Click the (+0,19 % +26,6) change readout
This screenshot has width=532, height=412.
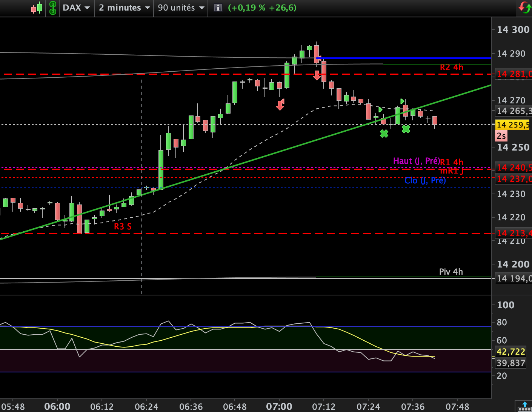coord(262,8)
